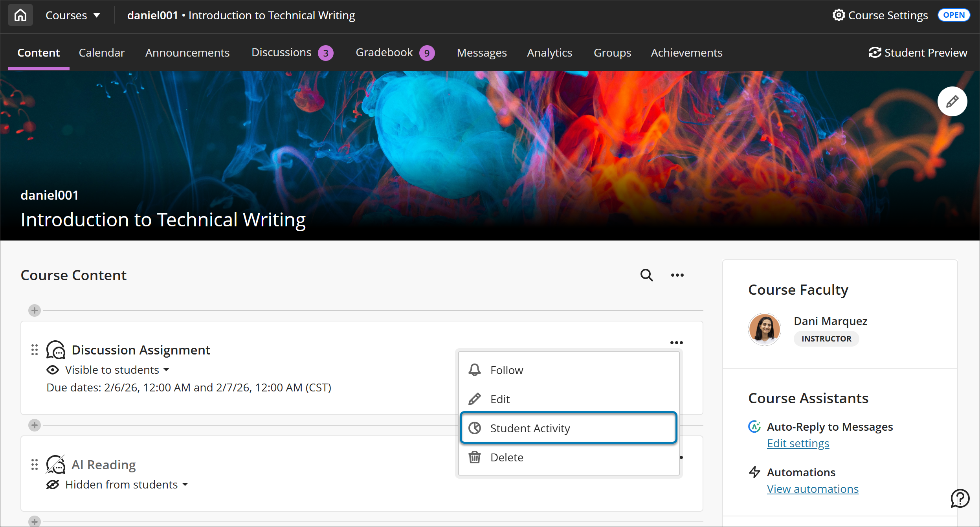Open the Hidden from students chevron
980x527 pixels.
(x=185, y=485)
